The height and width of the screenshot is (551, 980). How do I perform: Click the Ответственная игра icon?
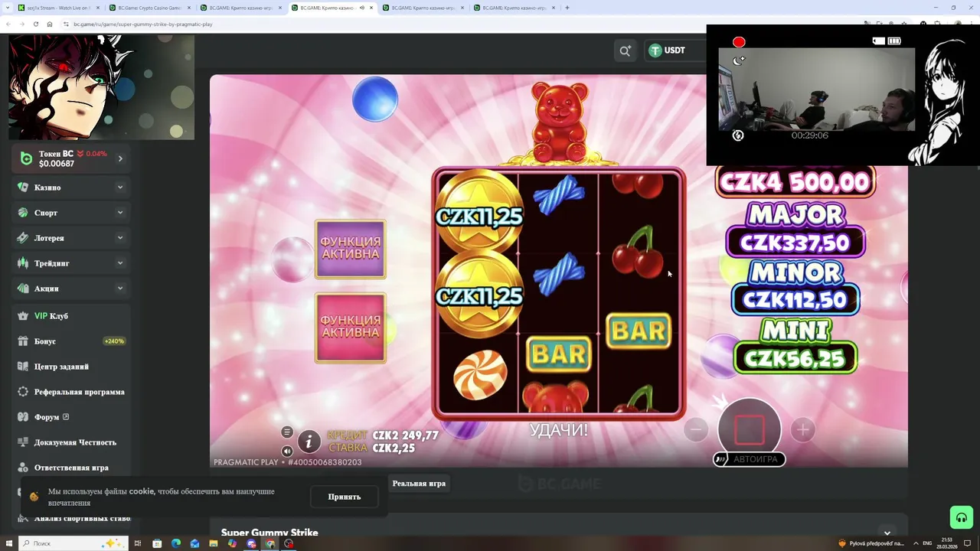point(23,468)
